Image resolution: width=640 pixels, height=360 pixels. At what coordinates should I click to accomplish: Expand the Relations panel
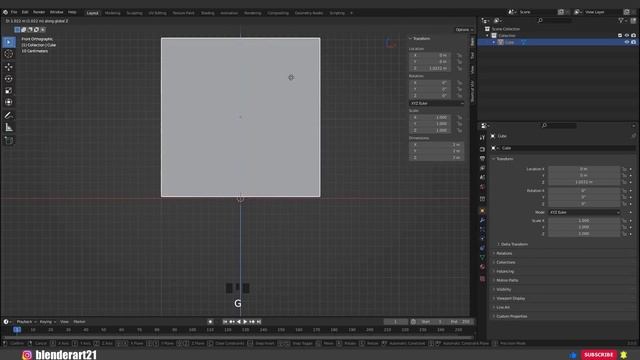pyautogui.click(x=504, y=253)
